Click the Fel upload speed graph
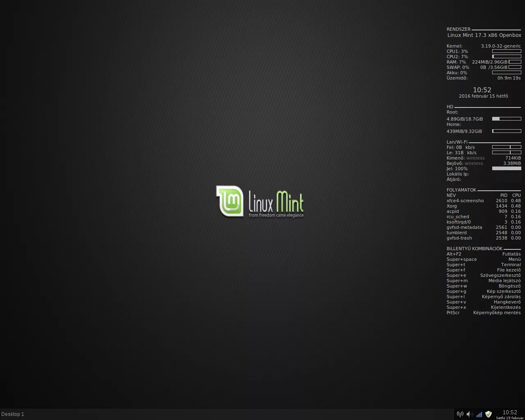Screen dimensions: 525x420 click(507, 147)
